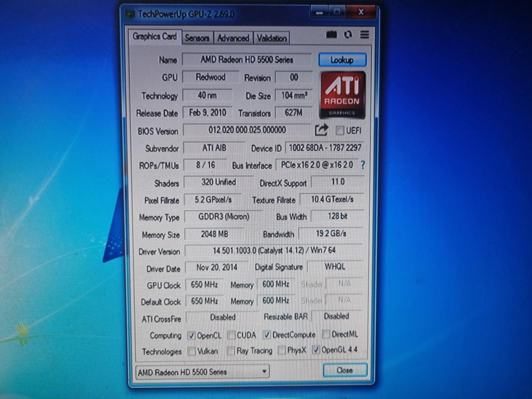Click the screenshot camera icon

tap(331, 35)
